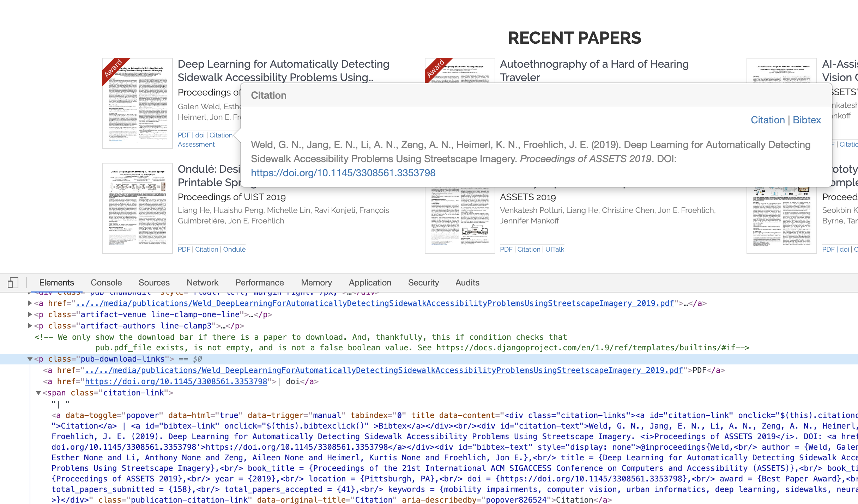The height and width of the screenshot is (504, 858).
Task: Open the Application panel
Action: click(369, 283)
